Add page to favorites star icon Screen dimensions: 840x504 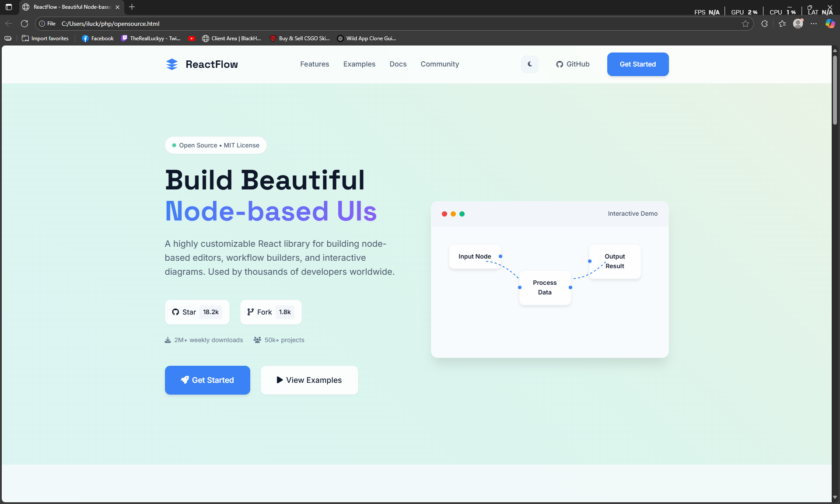pos(745,24)
